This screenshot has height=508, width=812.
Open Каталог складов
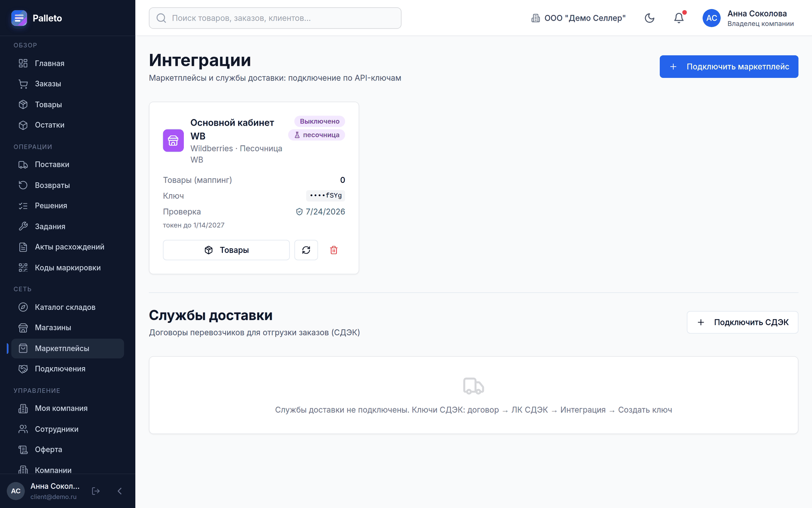pos(68,307)
